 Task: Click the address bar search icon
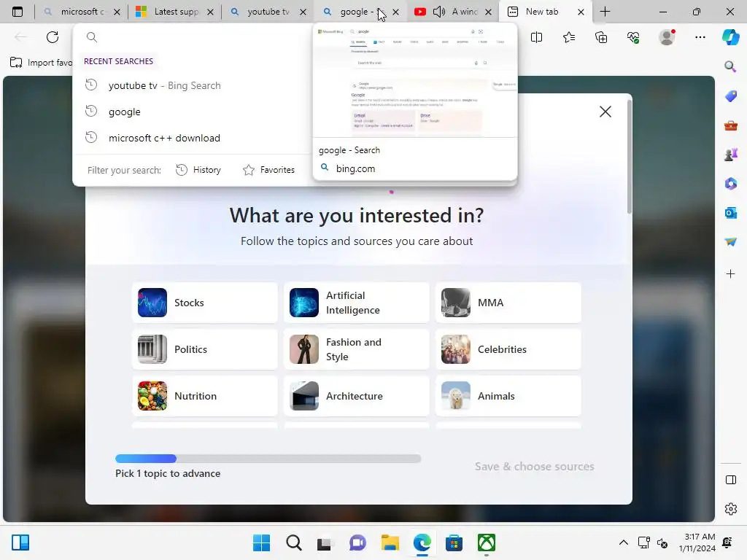[x=92, y=37]
